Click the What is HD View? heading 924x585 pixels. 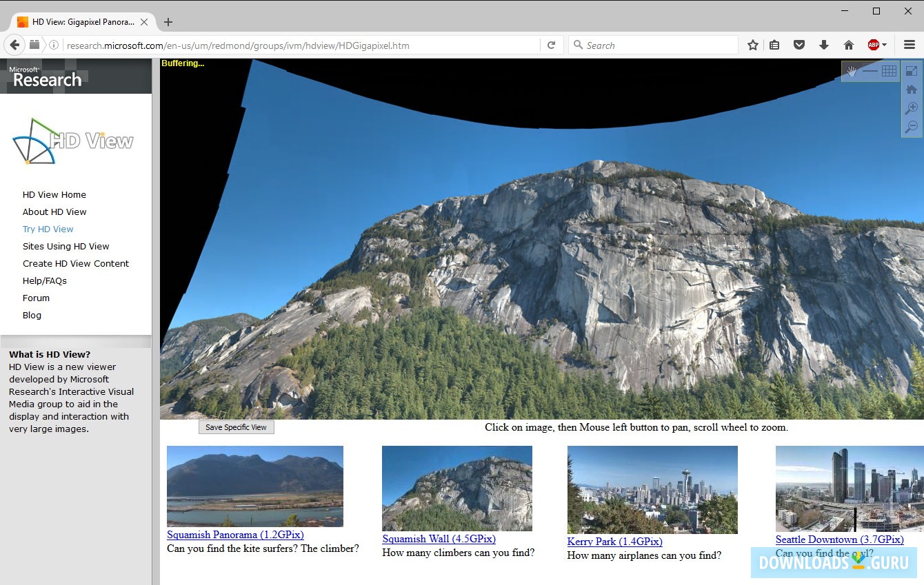click(50, 355)
